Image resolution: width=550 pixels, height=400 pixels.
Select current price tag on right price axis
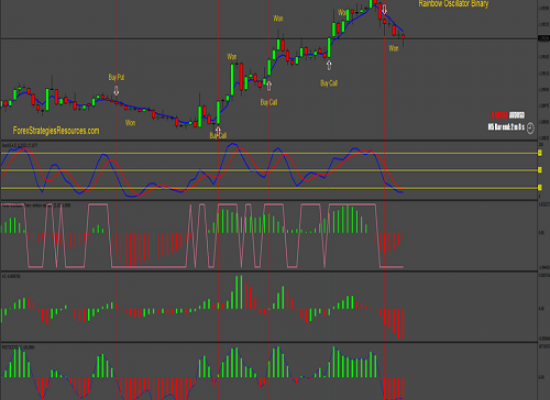(x=544, y=38)
